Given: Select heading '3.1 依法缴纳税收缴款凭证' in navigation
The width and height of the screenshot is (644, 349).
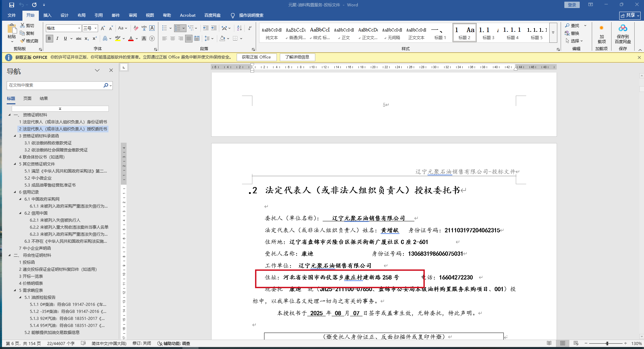Looking at the screenshot, I should coord(48,143).
